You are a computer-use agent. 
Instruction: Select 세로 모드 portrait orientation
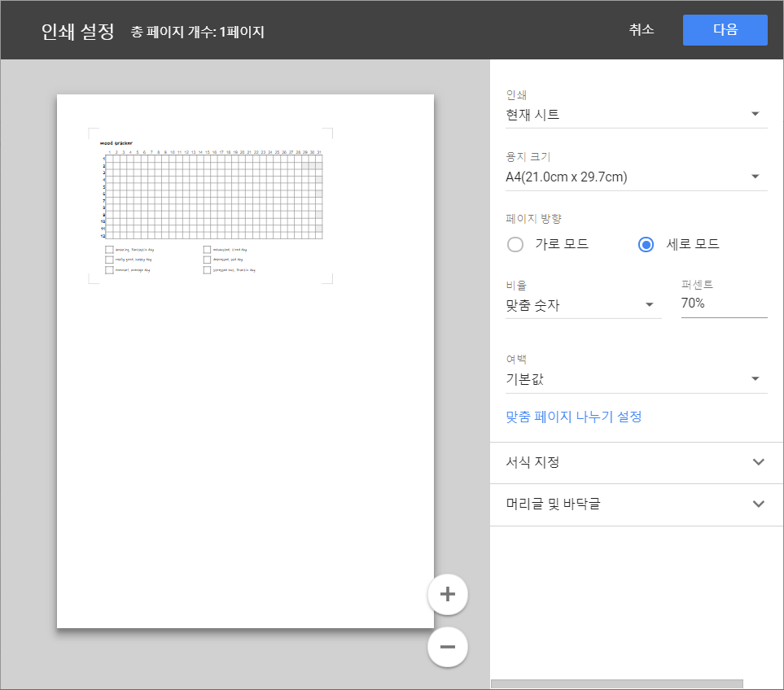click(x=646, y=244)
